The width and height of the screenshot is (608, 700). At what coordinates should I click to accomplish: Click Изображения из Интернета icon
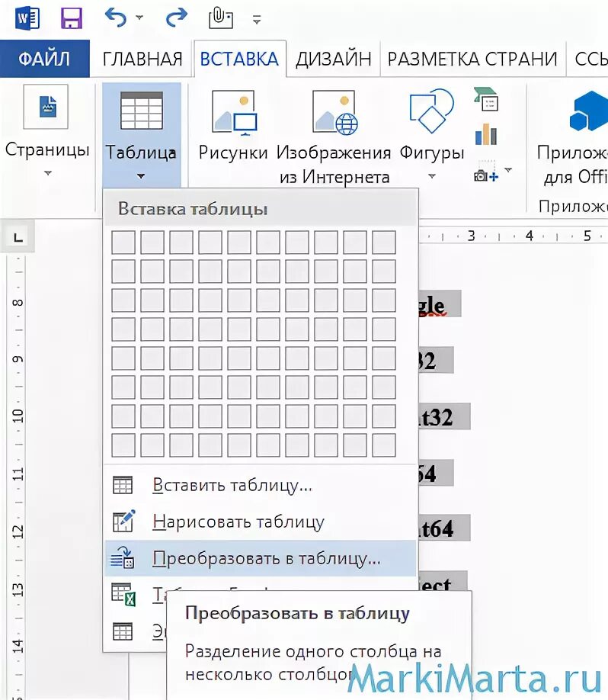point(334,113)
